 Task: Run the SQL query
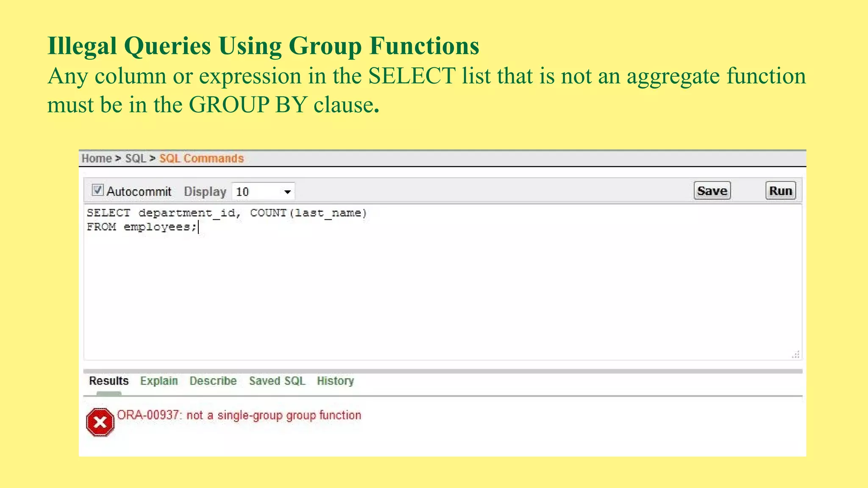pyautogui.click(x=781, y=191)
